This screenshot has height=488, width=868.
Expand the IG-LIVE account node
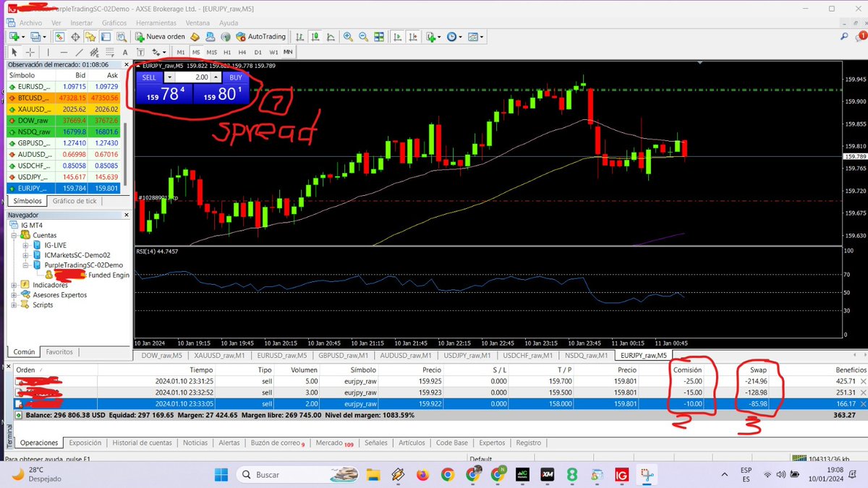click(x=27, y=245)
